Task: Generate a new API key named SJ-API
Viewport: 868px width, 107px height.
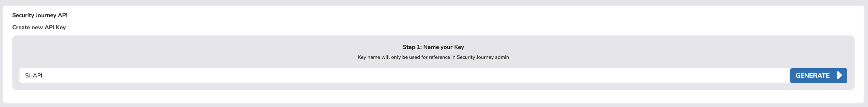Action: click(x=818, y=75)
